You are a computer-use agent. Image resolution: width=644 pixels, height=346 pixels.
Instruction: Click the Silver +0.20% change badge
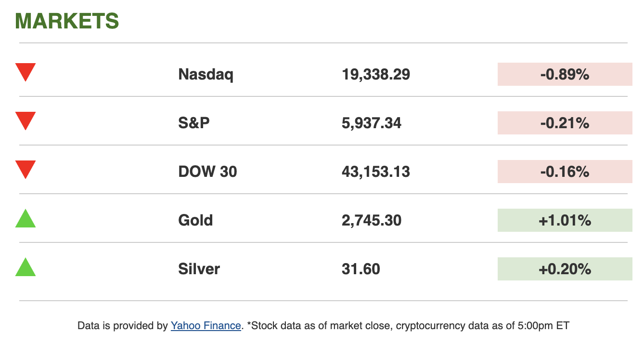point(565,269)
